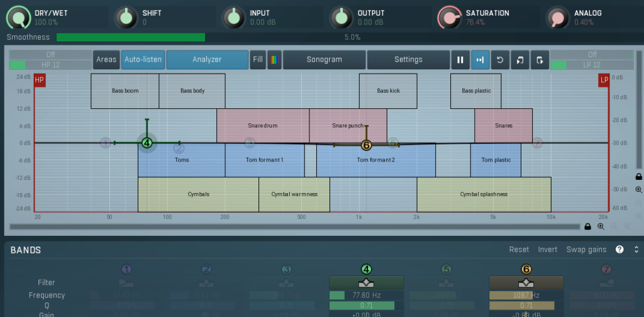This screenshot has height=317, width=644.
Task: Toggle band 4 number circle in Bands
Action: (x=366, y=269)
